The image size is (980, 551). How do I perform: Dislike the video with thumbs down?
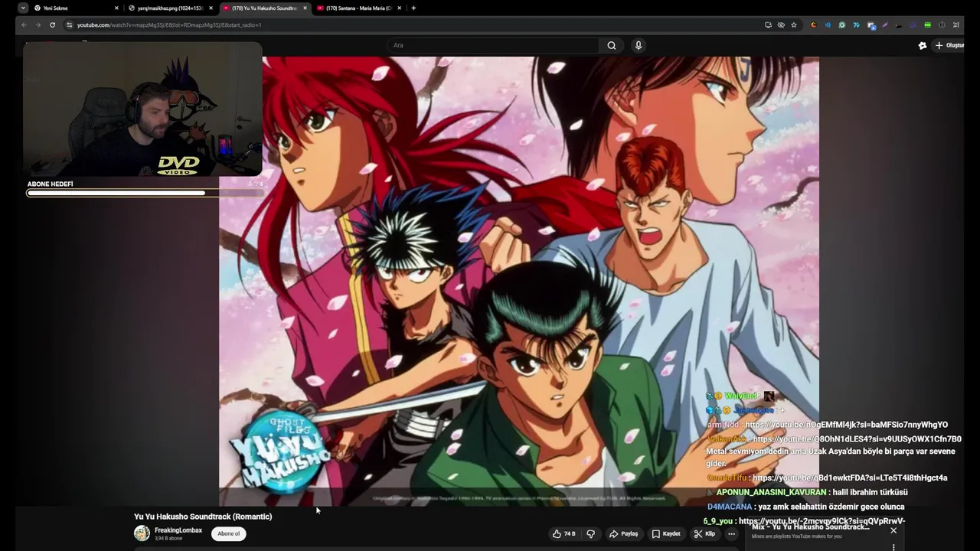pos(590,533)
